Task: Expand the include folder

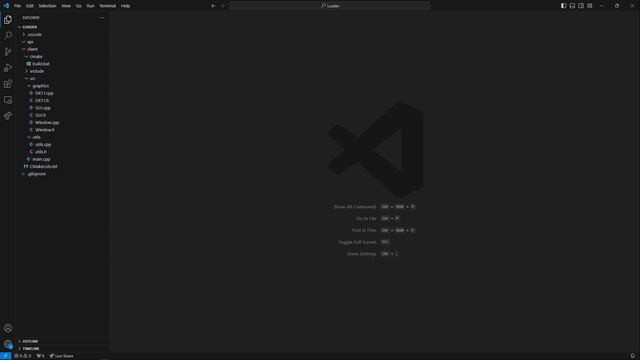Action: point(63,71)
